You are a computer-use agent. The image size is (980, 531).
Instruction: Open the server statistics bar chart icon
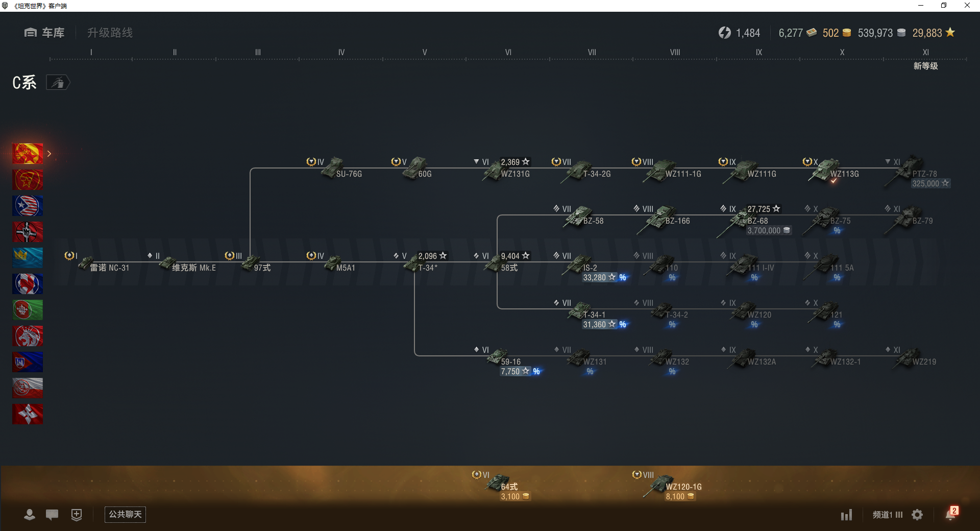[846, 515]
